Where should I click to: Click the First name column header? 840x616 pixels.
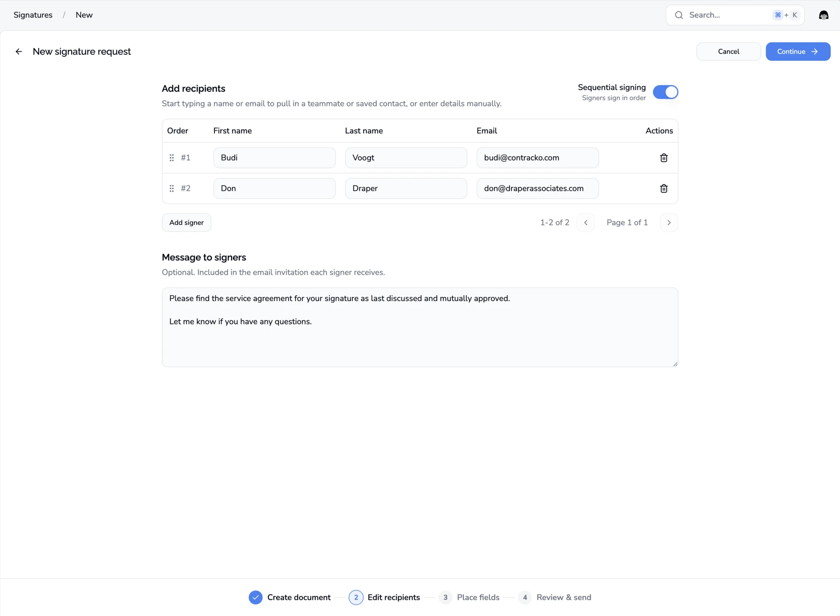pos(232,131)
